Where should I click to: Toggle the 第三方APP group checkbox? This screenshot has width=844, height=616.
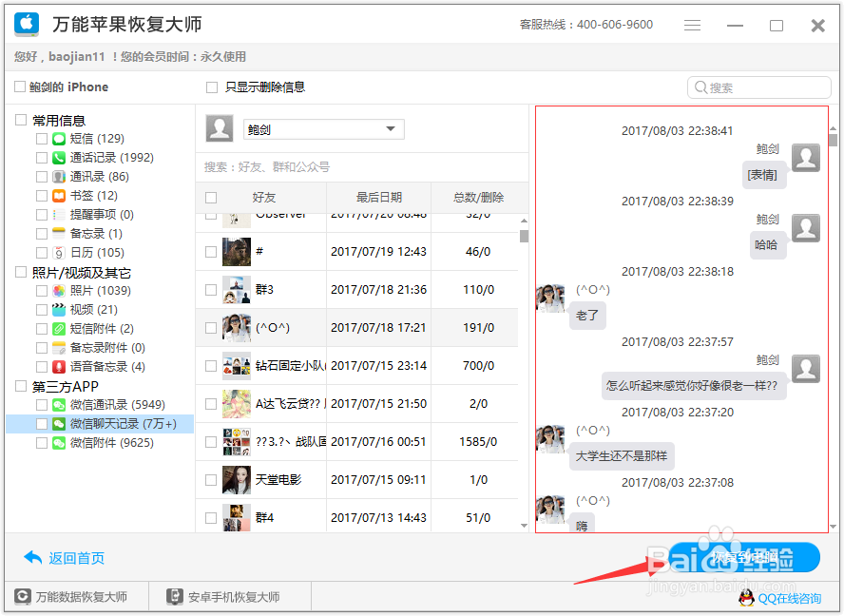(21, 386)
